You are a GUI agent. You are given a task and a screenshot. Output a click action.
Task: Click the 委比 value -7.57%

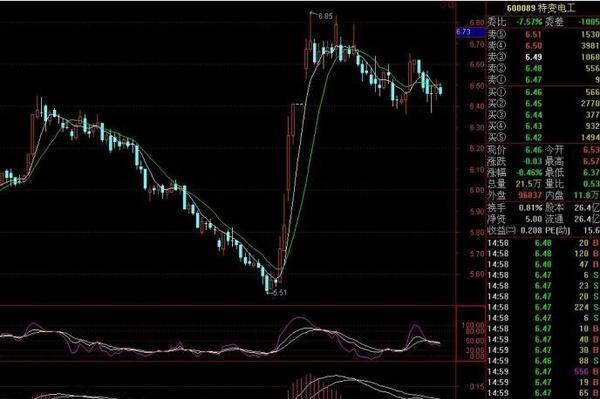[529, 22]
